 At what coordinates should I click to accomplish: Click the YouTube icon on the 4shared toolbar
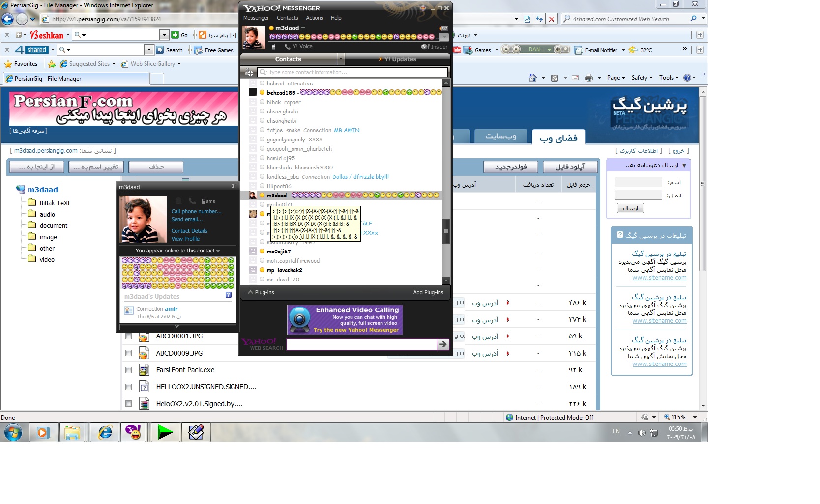[x=457, y=50]
